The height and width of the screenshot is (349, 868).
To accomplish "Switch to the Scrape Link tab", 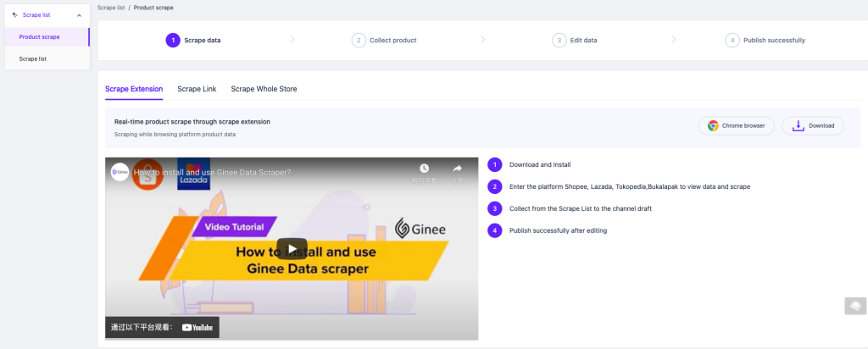I will click(x=197, y=89).
